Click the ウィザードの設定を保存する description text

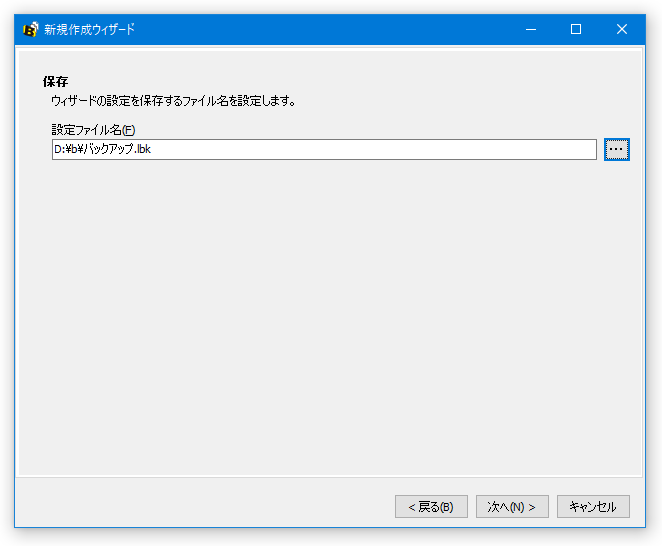173,101
